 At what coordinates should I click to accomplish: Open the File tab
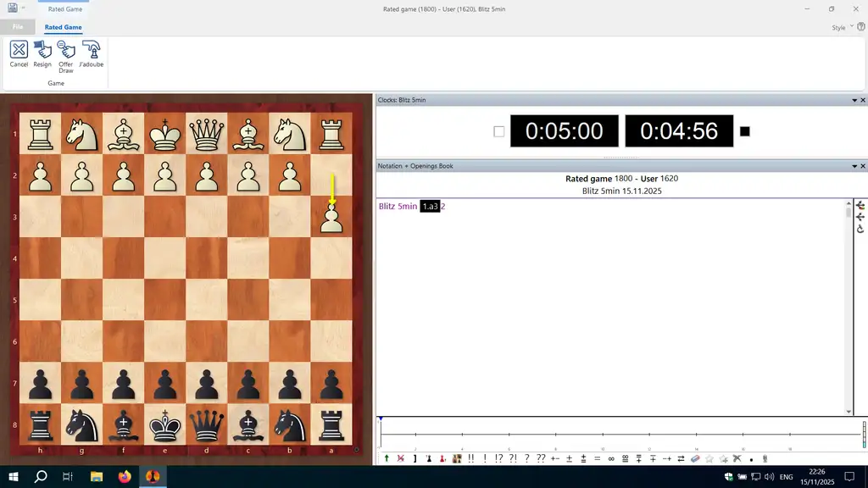pos(18,27)
